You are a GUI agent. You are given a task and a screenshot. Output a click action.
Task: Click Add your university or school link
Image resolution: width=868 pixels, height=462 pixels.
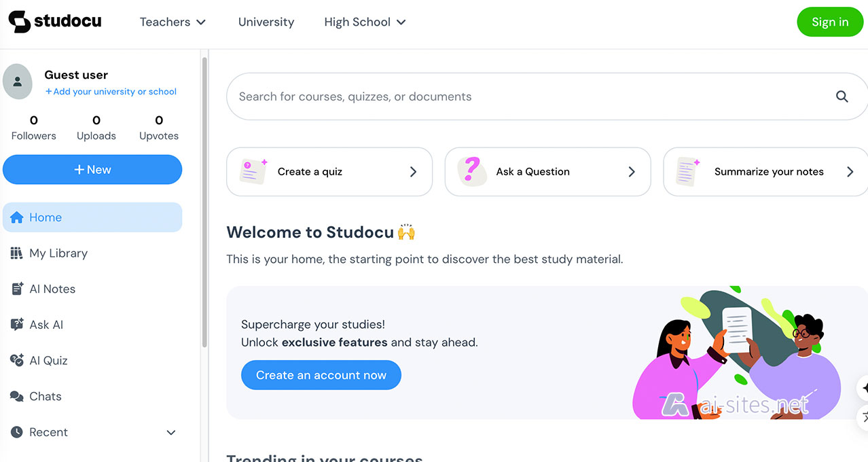111,92
